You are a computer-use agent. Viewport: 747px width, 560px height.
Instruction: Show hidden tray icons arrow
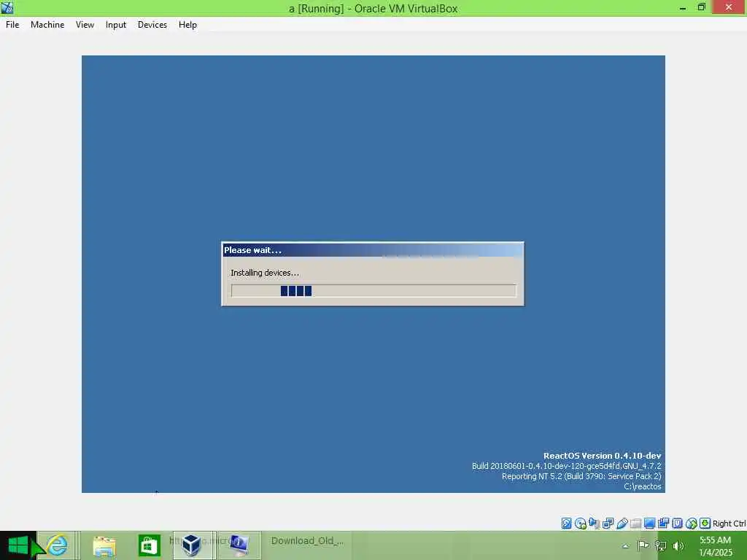625,546
